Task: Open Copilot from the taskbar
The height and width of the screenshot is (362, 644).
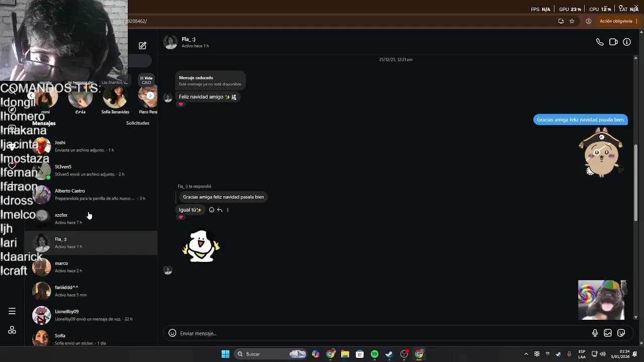Action: (x=315, y=354)
